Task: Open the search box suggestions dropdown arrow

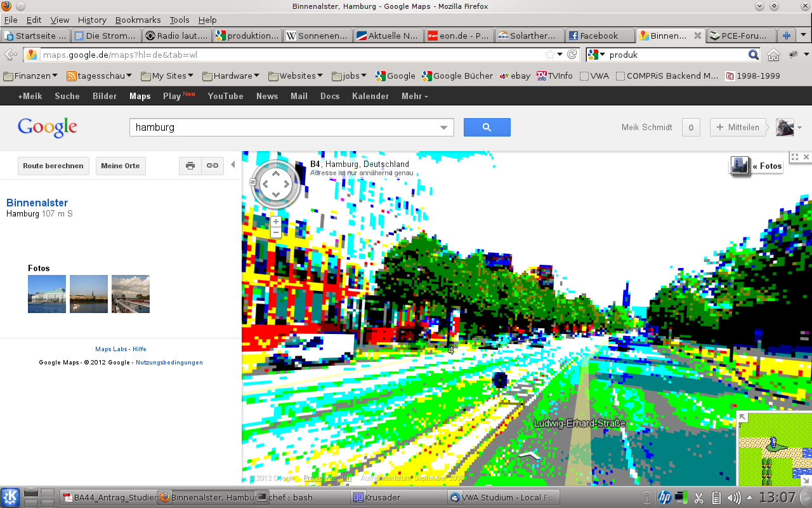Action: tap(444, 128)
